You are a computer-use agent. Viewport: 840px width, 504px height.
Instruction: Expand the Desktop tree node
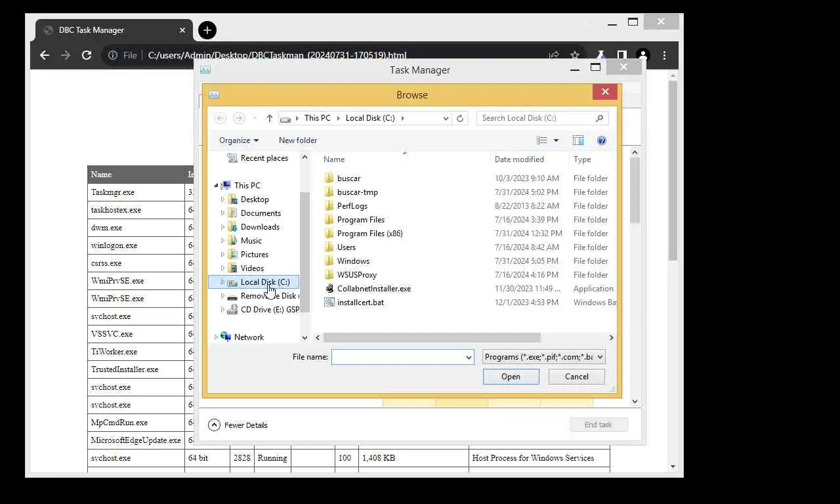coord(222,199)
